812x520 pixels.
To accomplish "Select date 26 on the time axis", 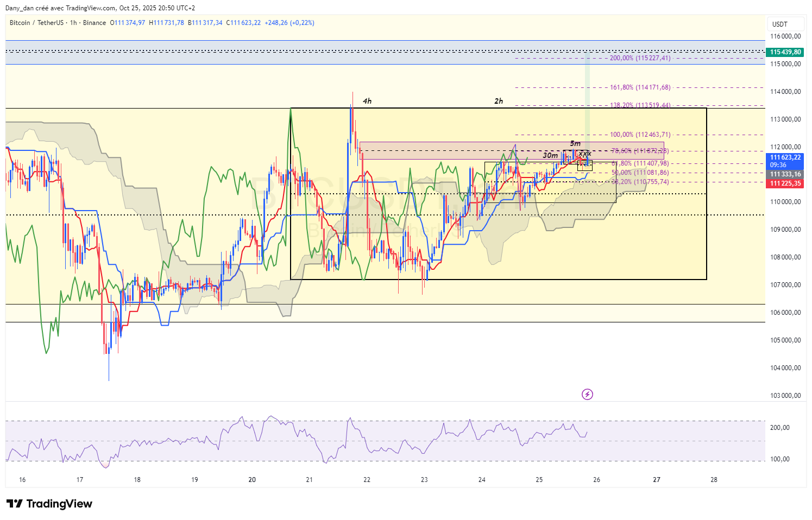I will click(596, 480).
